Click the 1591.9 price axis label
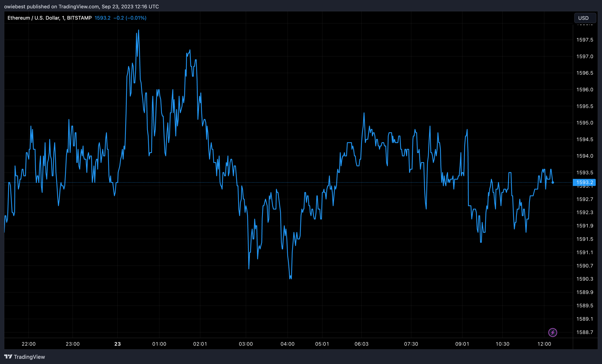The width and height of the screenshot is (602, 364). [585, 226]
